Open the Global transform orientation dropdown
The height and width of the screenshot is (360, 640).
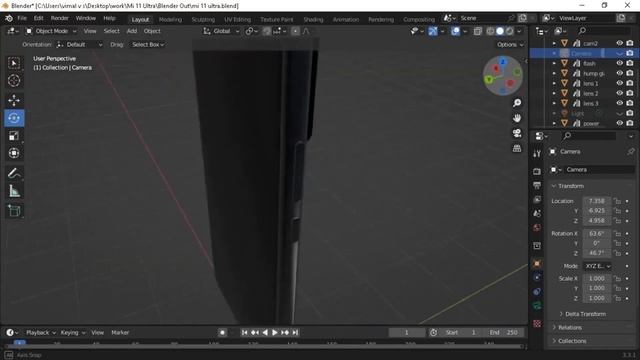point(221,31)
